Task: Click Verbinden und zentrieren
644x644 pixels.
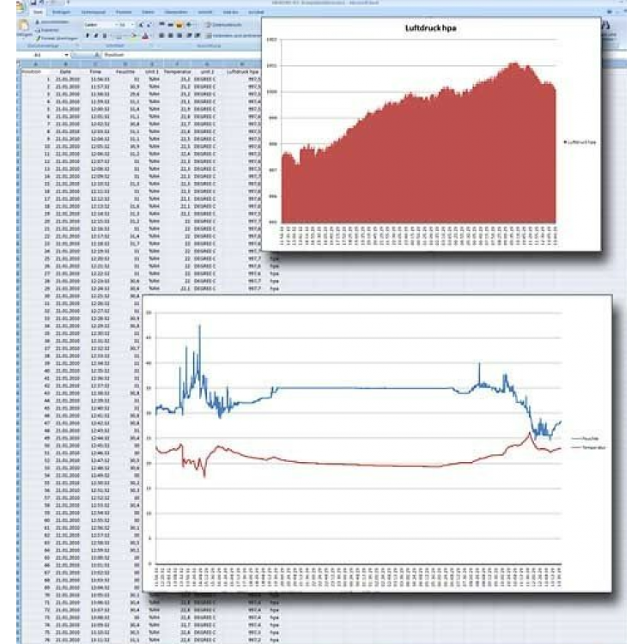Action: [x=234, y=35]
